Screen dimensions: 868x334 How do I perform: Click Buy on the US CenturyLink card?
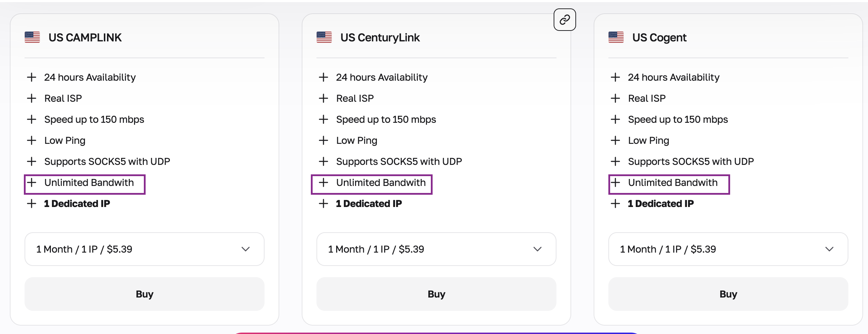[436, 294]
